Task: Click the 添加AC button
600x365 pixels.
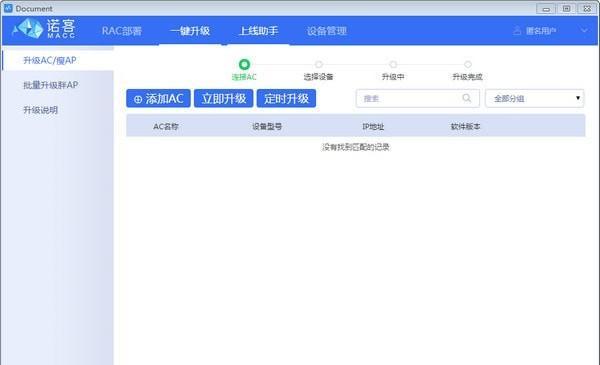Action: 158,99
